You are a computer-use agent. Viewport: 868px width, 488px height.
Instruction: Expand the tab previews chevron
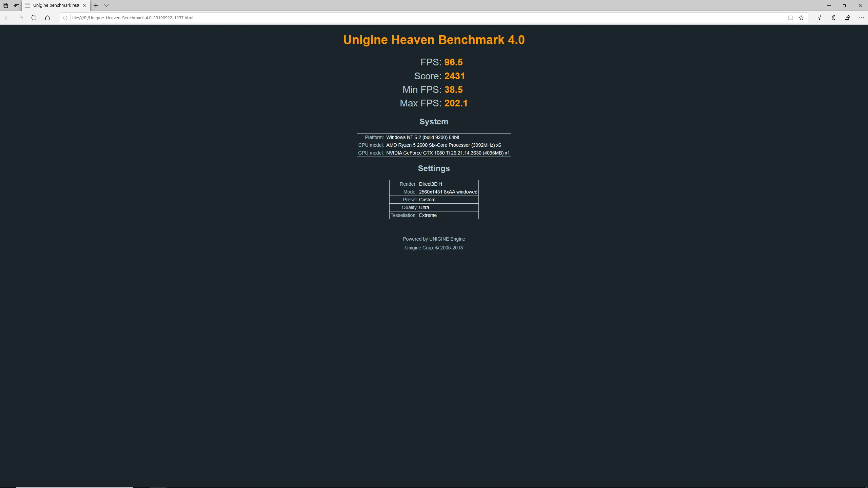[106, 5]
